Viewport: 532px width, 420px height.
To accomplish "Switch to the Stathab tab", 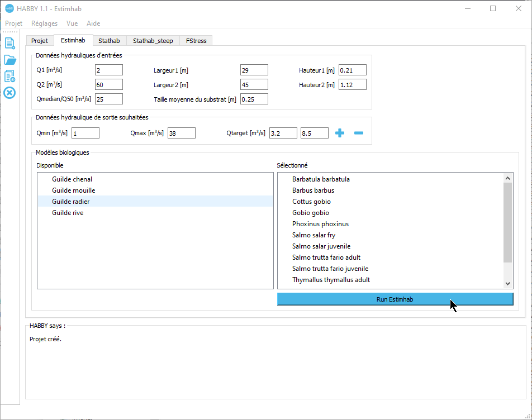I will coord(109,41).
